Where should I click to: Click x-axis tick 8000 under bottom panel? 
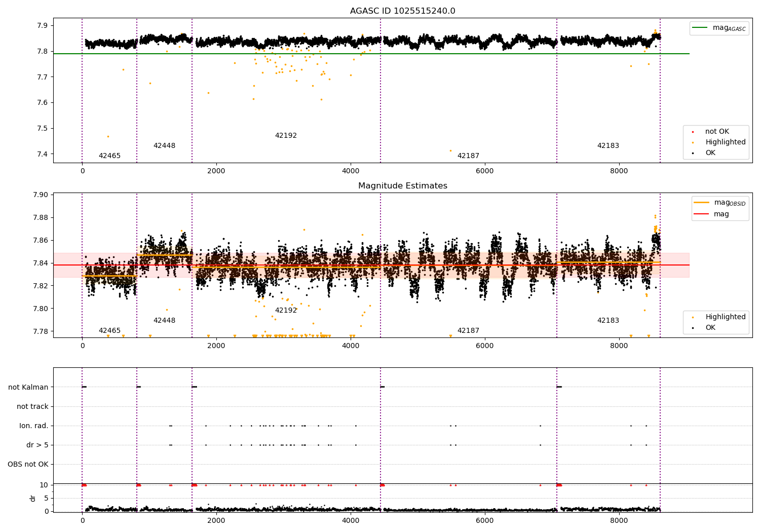(619, 521)
